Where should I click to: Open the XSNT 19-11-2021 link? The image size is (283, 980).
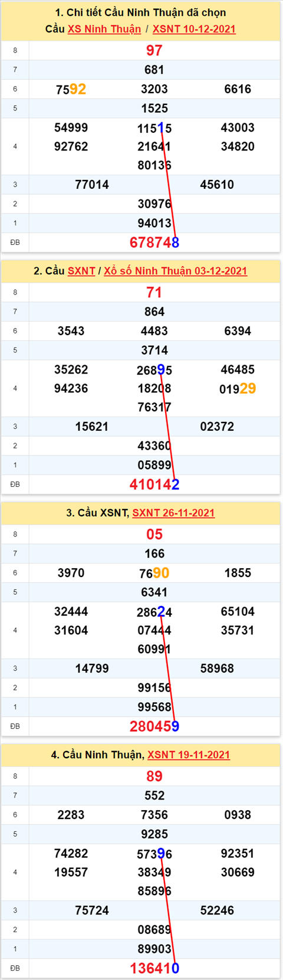tap(189, 755)
